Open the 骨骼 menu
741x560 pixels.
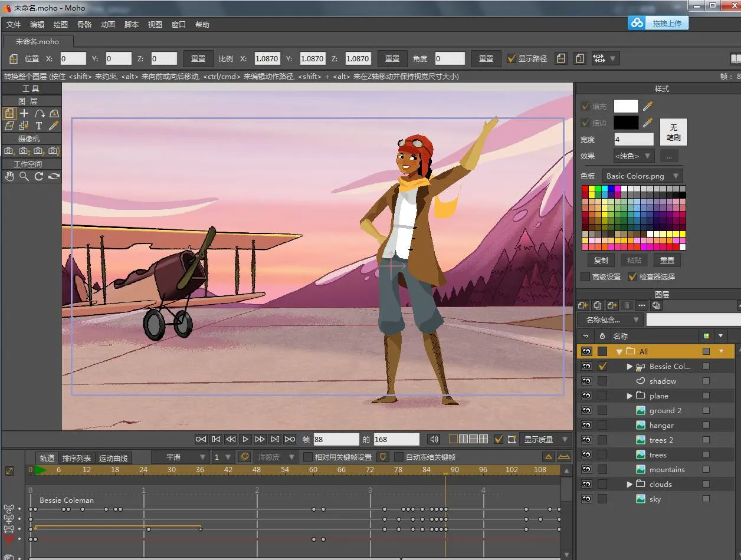(x=84, y=24)
